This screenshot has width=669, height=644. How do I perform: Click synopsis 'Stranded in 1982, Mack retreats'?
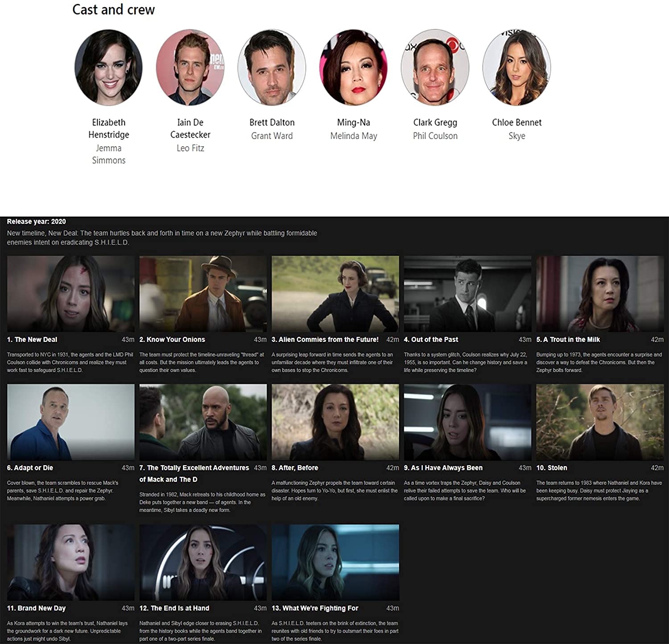tap(202, 502)
